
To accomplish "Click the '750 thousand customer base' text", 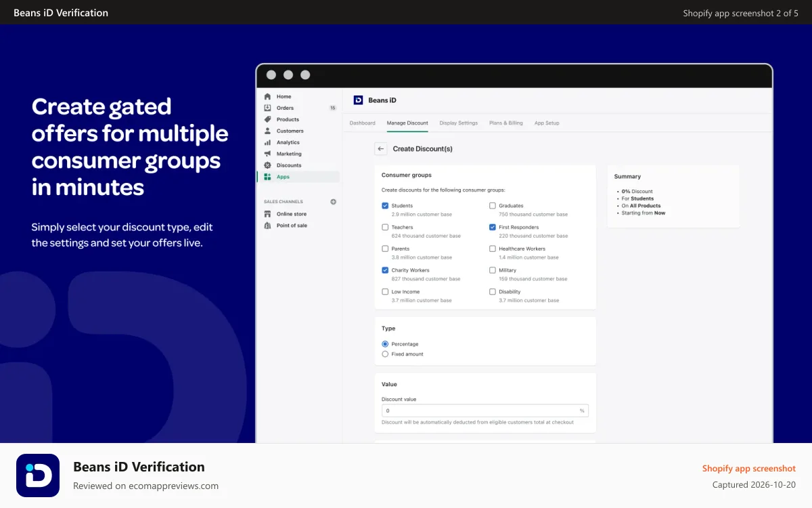I will pyautogui.click(x=533, y=214).
